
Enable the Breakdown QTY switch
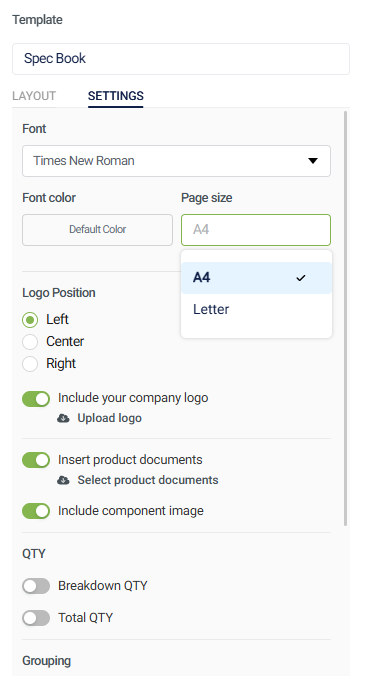click(x=36, y=586)
